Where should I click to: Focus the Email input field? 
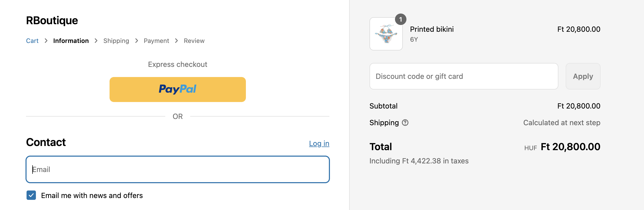pos(177,169)
